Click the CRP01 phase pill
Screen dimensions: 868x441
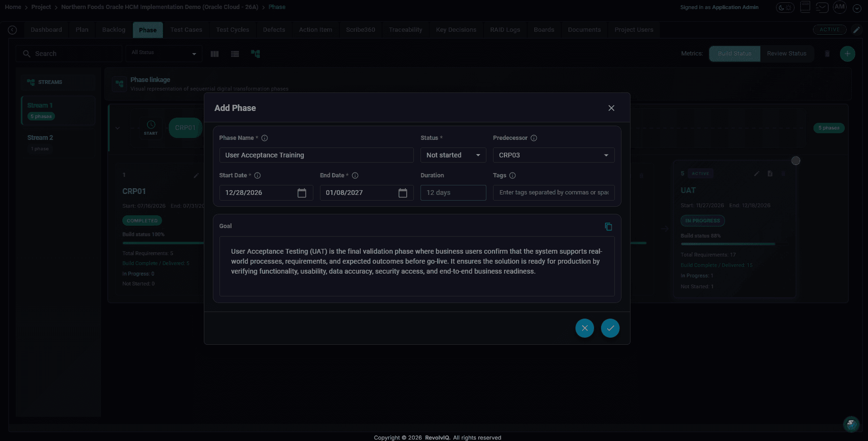185,128
